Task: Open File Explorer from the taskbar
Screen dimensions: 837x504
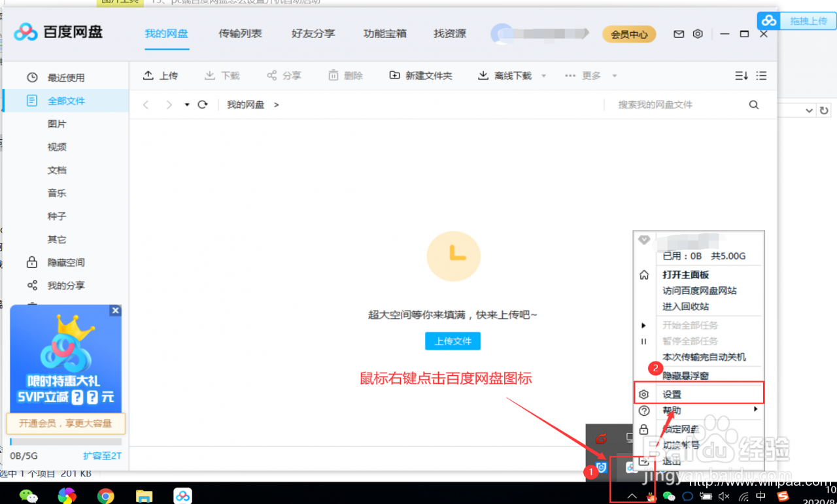Action: point(144,496)
